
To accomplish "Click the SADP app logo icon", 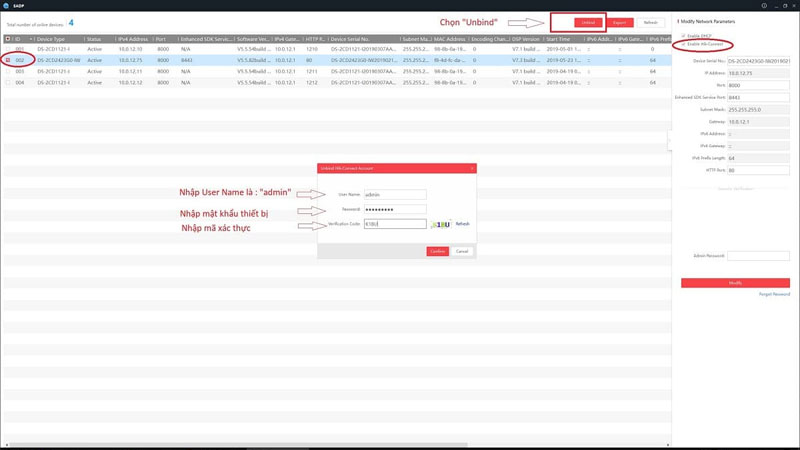I will click(6, 4).
